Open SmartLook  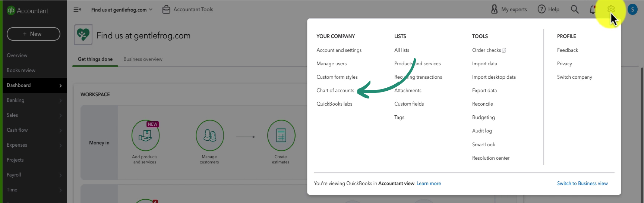coord(484,144)
